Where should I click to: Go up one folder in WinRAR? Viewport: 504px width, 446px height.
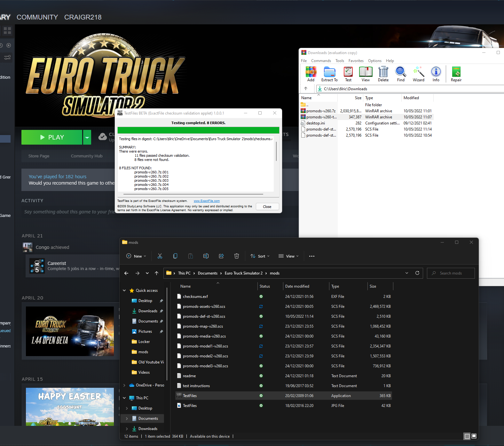[x=306, y=89]
